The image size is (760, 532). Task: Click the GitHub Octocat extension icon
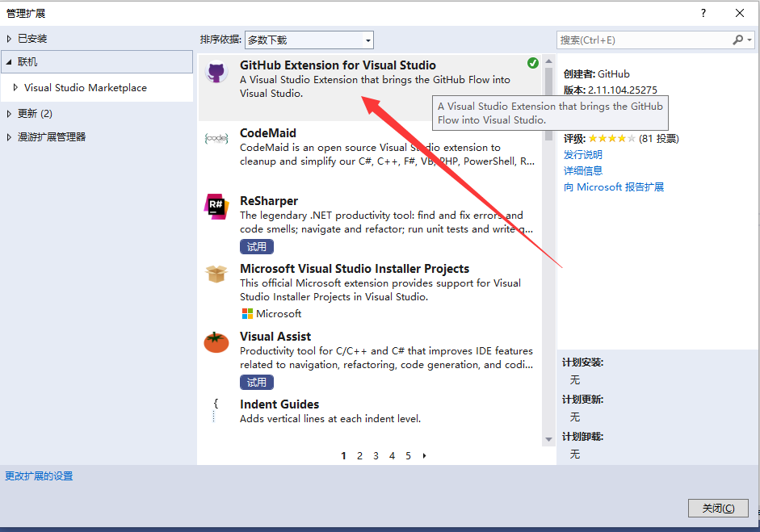tap(216, 73)
